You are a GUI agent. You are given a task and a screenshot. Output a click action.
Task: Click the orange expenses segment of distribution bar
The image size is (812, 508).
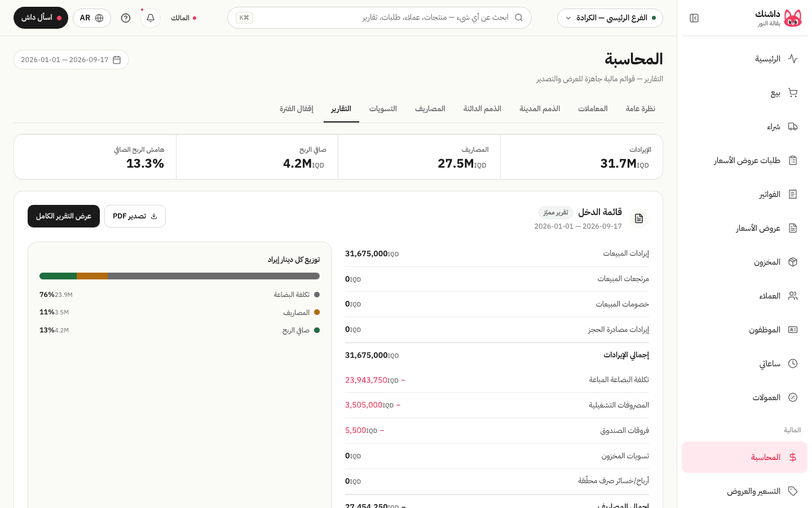[x=92, y=276]
